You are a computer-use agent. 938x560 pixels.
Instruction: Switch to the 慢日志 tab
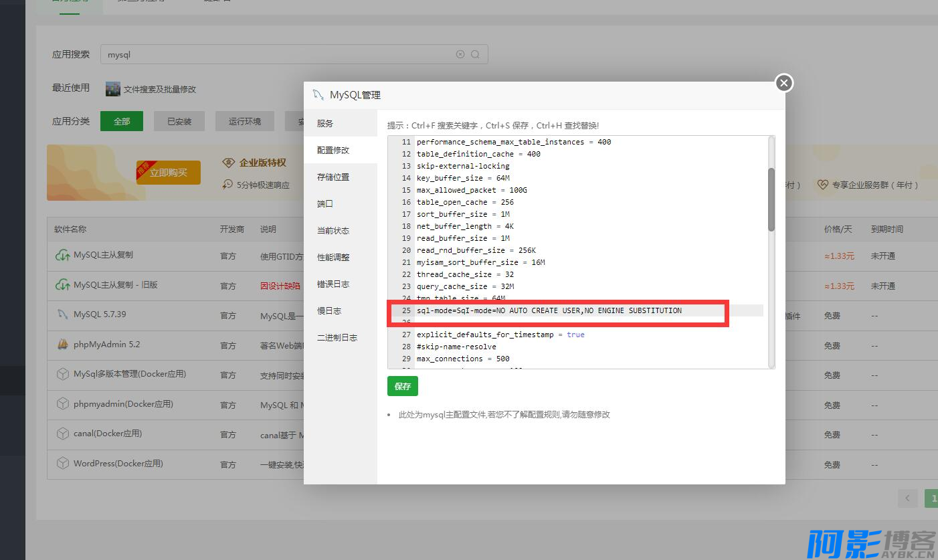[x=341, y=311]
